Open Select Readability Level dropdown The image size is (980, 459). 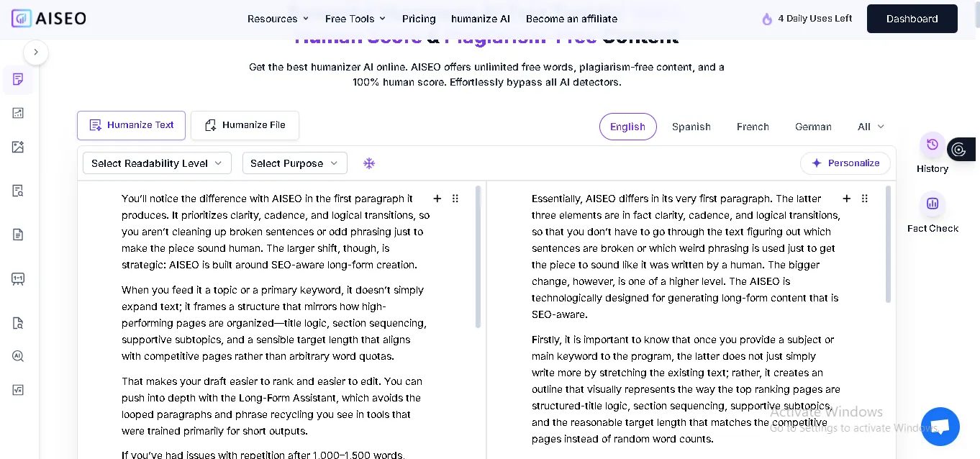point(157,163)
